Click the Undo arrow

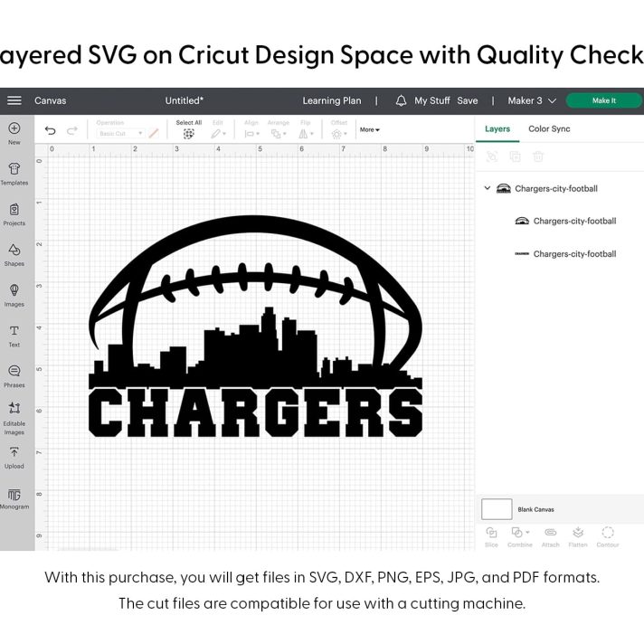(x=50, y=130)
